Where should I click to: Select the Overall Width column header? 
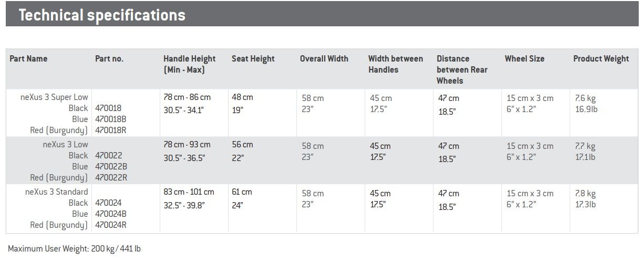(x=324, y=59)
